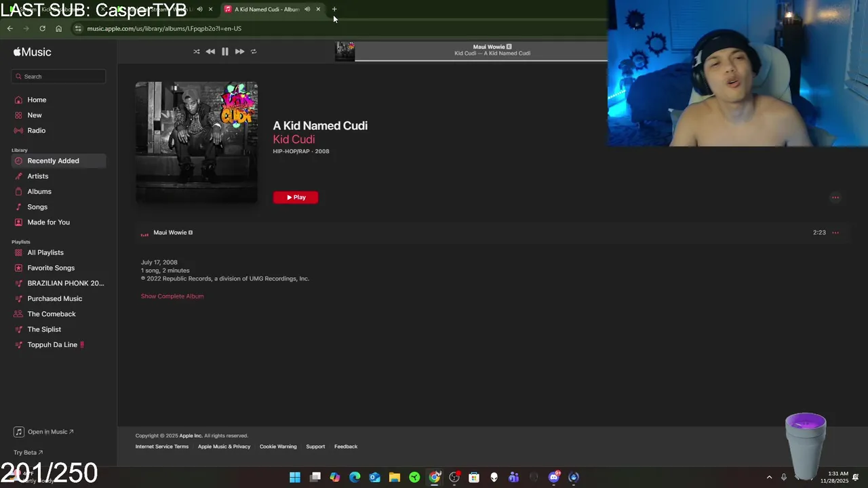The image size is (868, 488).
Task: Click the Recently Added clock icon
Action: click(18, 161)
